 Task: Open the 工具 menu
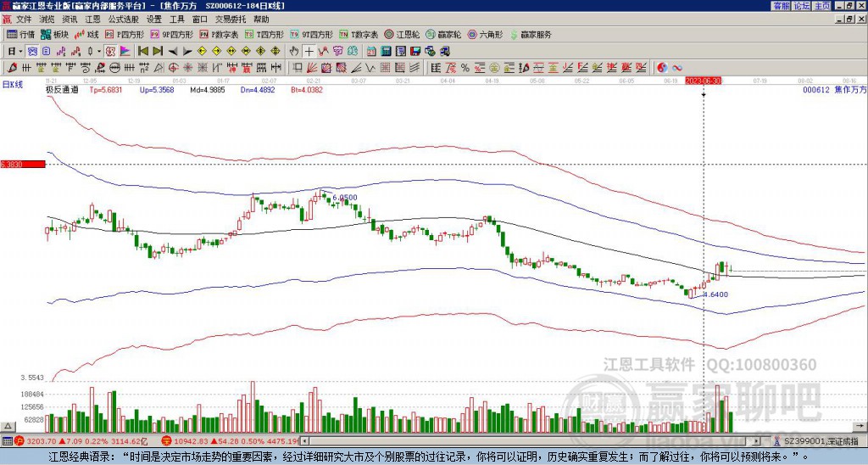[x=176, y=20]
